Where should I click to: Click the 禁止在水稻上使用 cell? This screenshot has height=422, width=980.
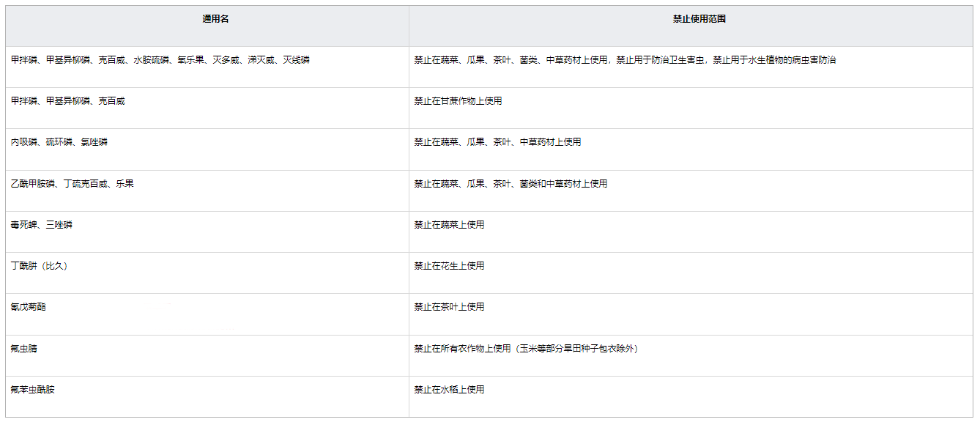coord(449,390)
